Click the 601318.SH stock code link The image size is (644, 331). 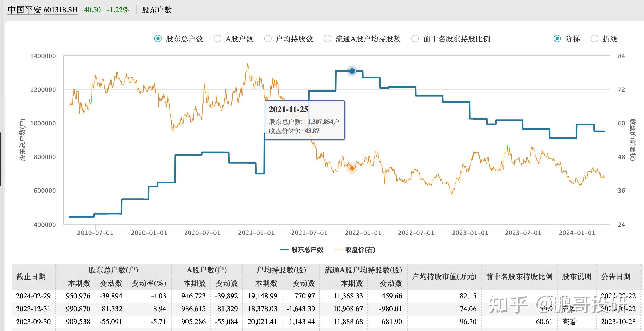[61, 10]
